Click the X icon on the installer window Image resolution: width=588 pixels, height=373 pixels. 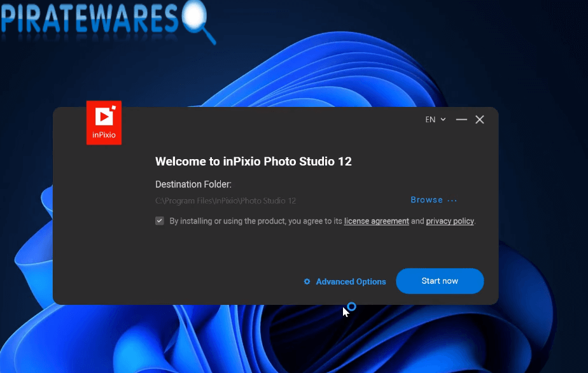click(479, 119)
